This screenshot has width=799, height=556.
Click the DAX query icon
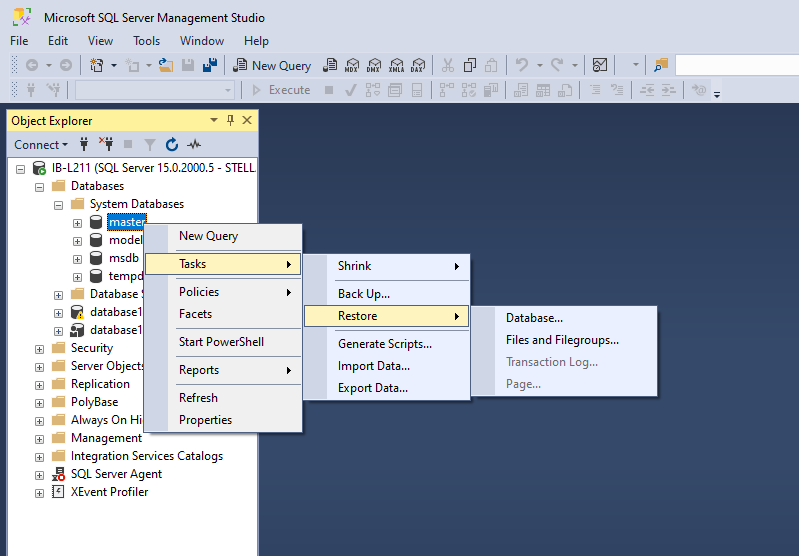pyautogui.click(x=418, y=65)
